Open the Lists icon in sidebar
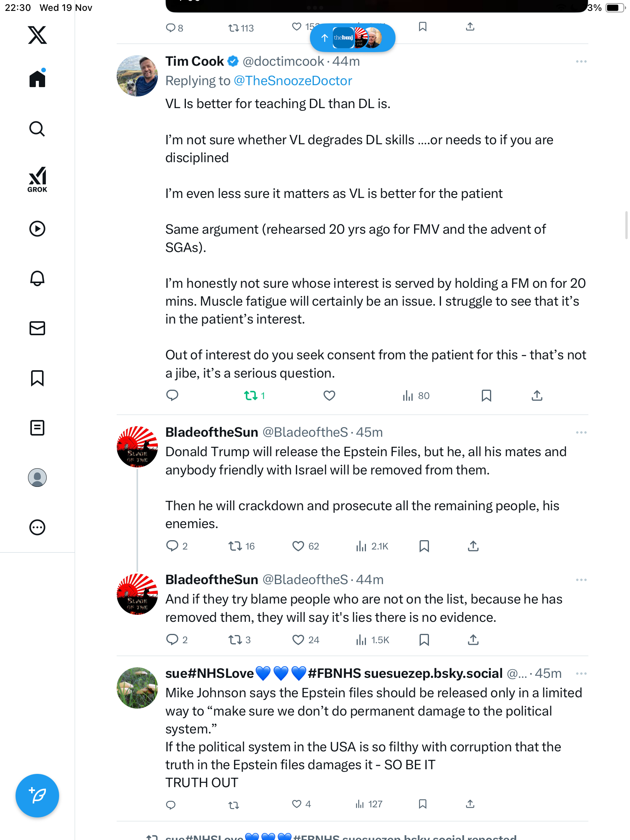630x840 pixels. [x=37, y=428]
